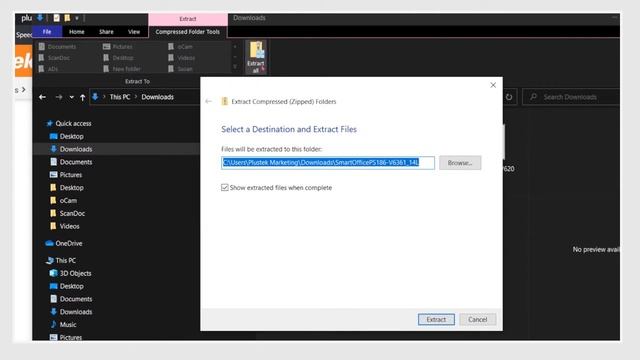Screen dimensions: 640x360
Task: Click the title bar Properties quick-access icon
Action: tap(56, 18)
